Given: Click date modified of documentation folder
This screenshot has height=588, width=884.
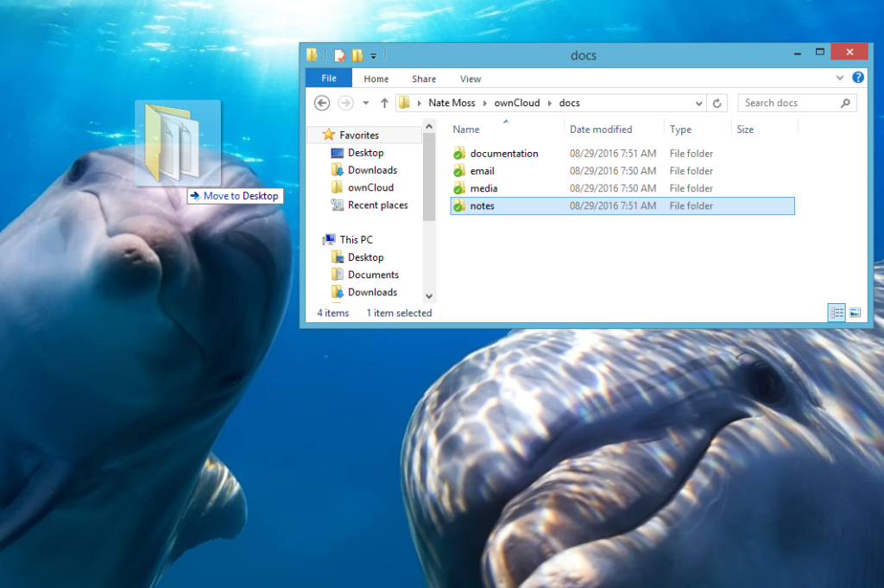Looking at the screenshot, I should tap(613, 154).
